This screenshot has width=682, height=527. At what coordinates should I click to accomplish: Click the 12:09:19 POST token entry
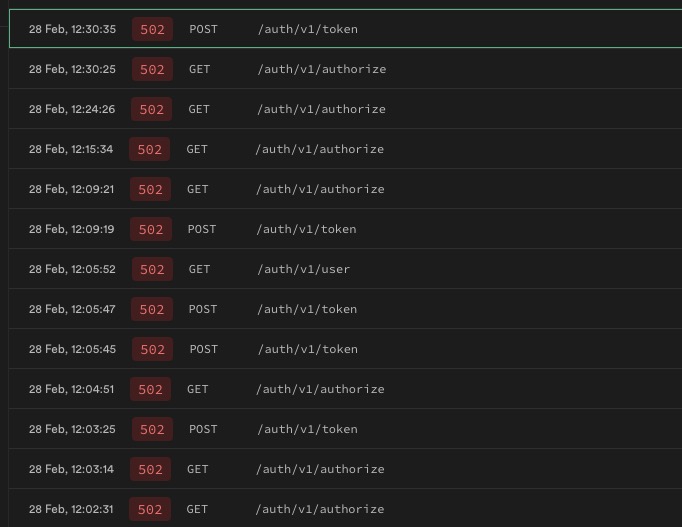340,229
